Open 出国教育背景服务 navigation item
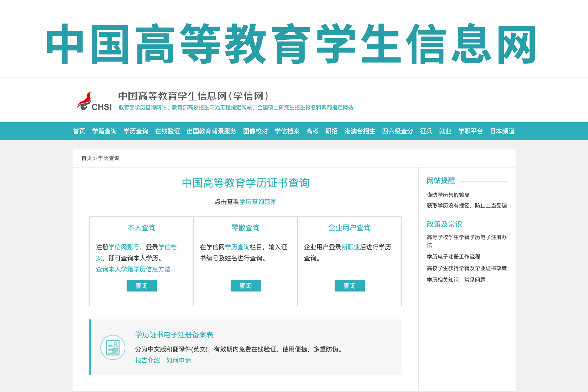This screenshot has width=588, height=392. coord(212,131)
